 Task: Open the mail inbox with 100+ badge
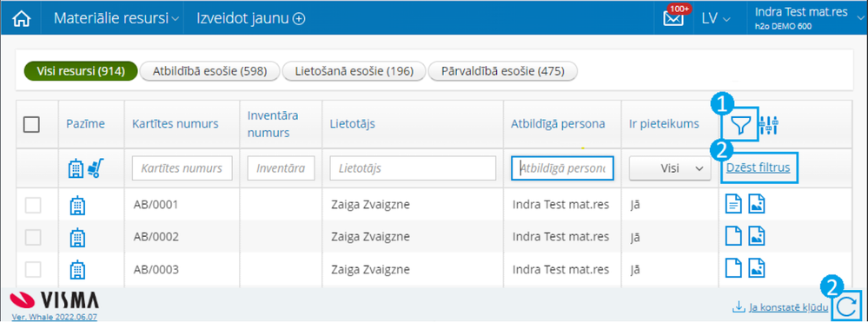(x=673, y=18)
